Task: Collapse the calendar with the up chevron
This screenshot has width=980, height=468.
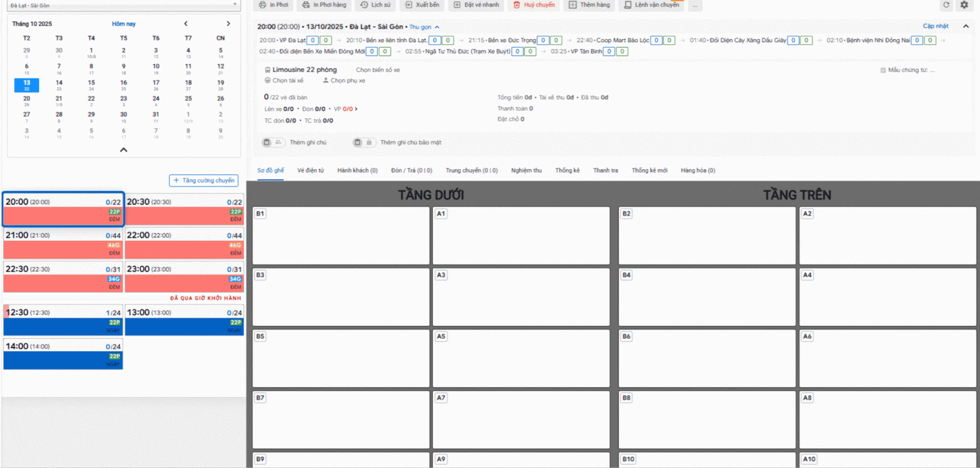Action: point(124,149)
